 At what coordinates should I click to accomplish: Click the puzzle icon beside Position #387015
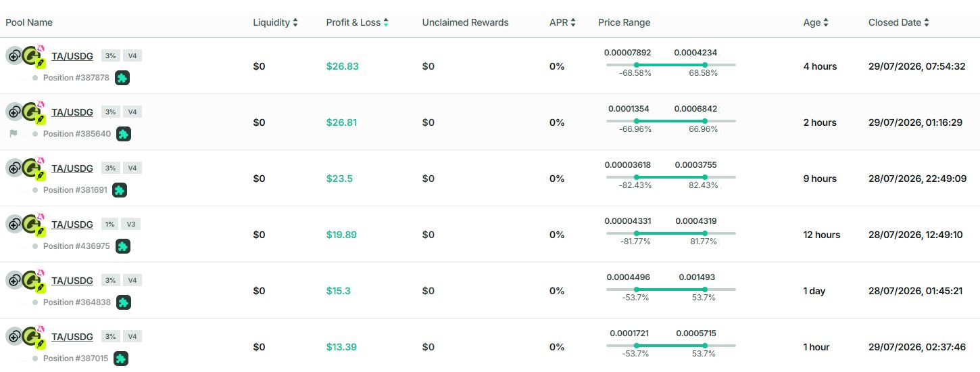tap(120, 358)
